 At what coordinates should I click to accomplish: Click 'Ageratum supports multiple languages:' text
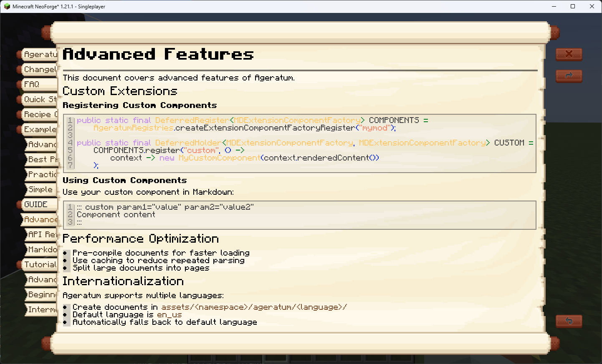(143, 296)
